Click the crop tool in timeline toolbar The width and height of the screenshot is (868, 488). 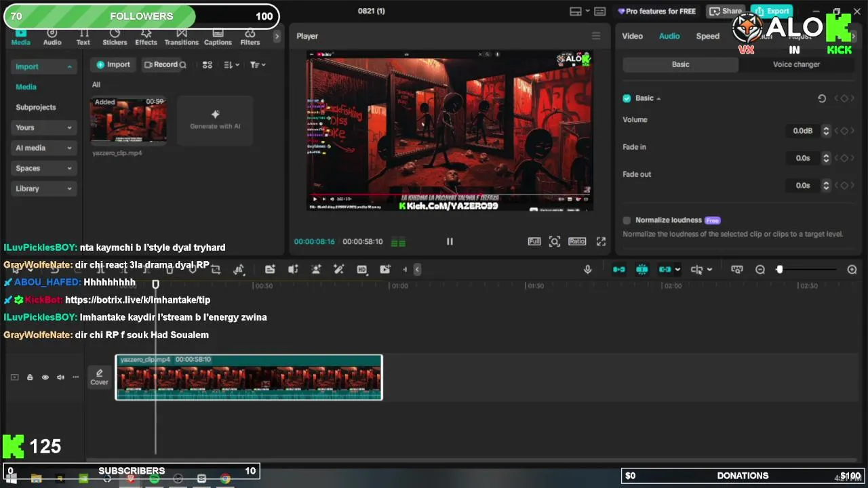(x=216, y=270)
